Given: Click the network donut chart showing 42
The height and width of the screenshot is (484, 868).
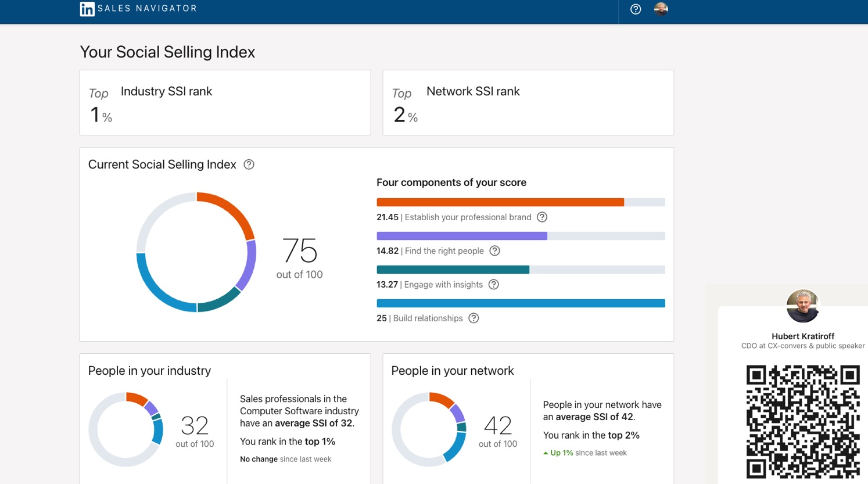Looking at the screenshot, I should pyautogui.click(x=429, y=429).
